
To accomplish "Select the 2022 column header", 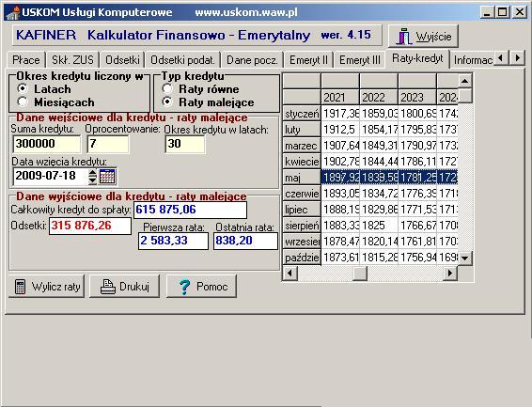I will pos(379,98).
